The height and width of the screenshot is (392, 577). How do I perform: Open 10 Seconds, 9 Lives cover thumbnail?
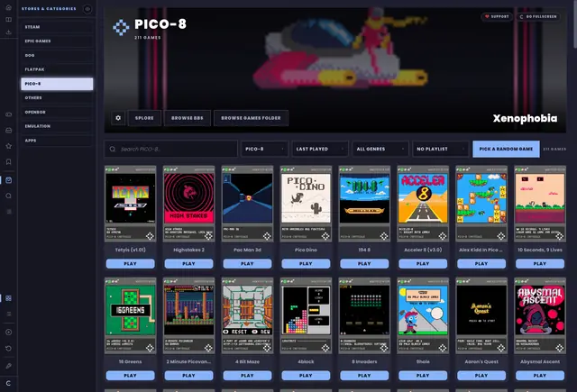click(540, 204)
